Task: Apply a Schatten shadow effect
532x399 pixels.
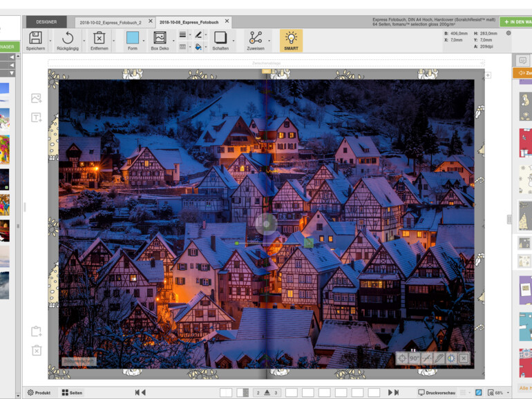Action: [x=220, y=40]
